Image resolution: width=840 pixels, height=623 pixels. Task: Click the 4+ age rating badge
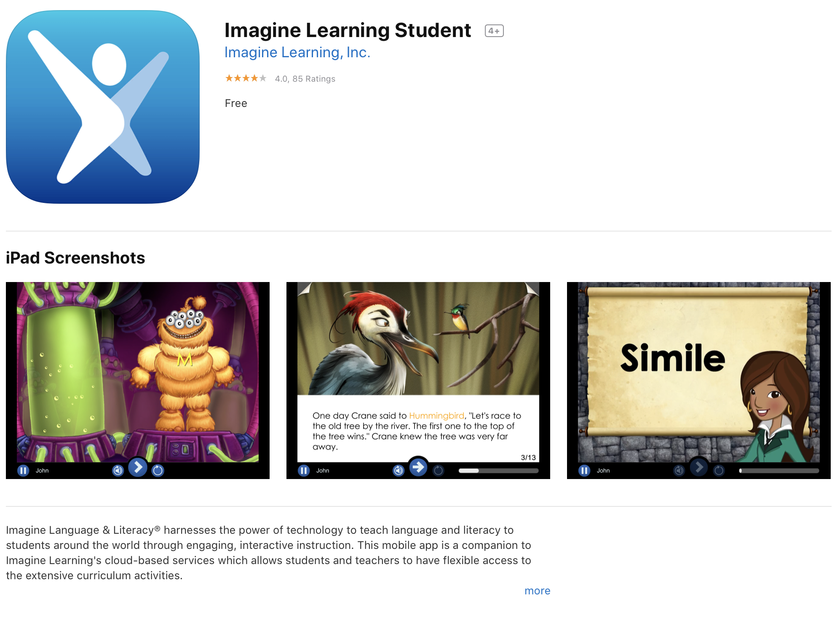494,31
